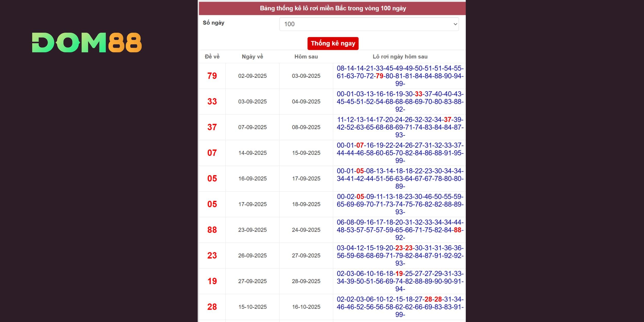
Task: Click the Số ngày label
Action: (214, 23)
